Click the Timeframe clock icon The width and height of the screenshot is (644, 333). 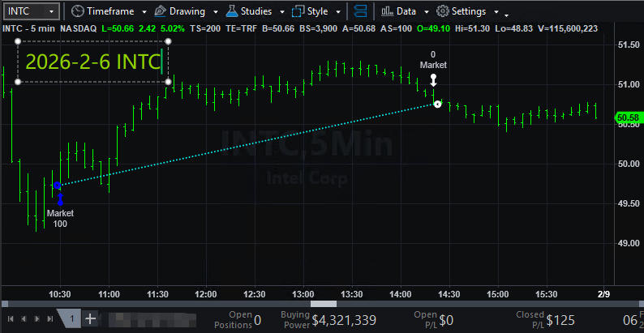[77, 12]
